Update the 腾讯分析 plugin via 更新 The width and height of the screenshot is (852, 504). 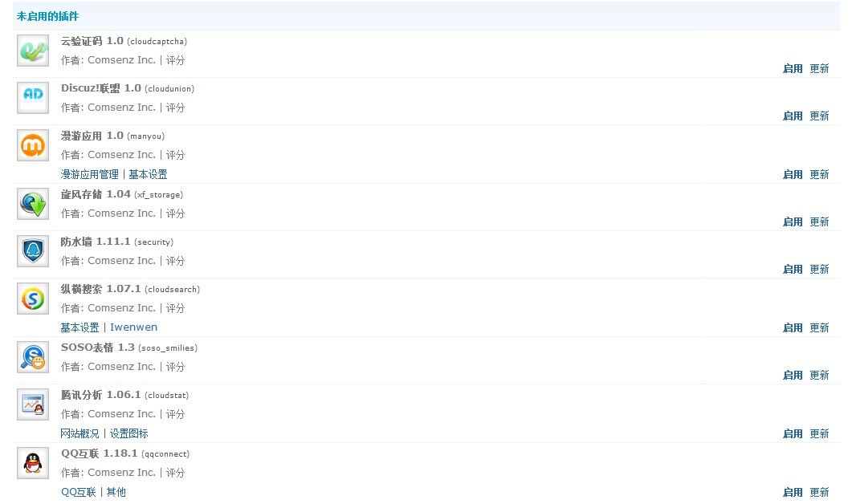[819, 433]
